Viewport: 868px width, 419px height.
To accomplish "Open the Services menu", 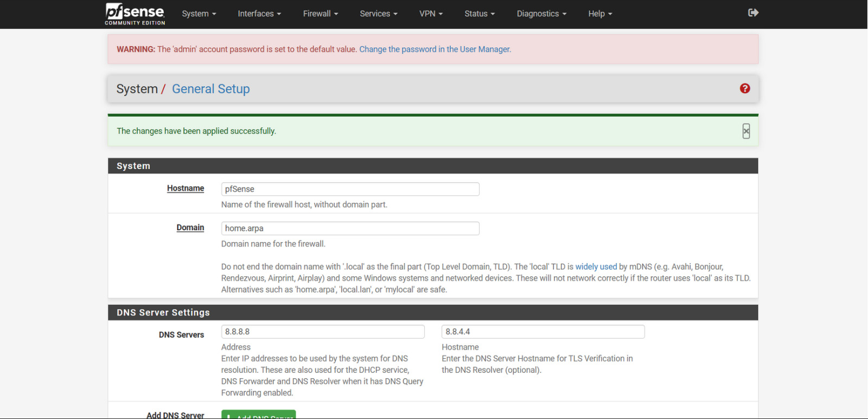I will coord(378,14).
